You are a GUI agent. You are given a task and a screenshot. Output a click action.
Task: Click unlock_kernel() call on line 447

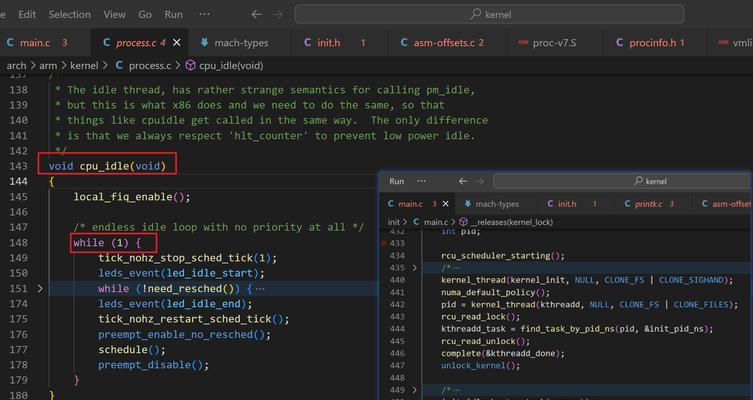pos(480,365)
